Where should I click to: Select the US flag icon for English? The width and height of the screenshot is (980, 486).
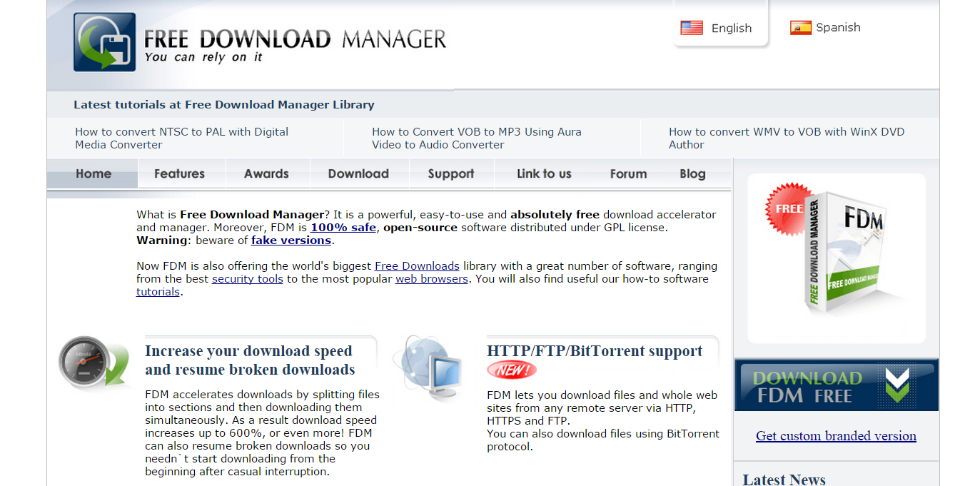pos(692,28)
